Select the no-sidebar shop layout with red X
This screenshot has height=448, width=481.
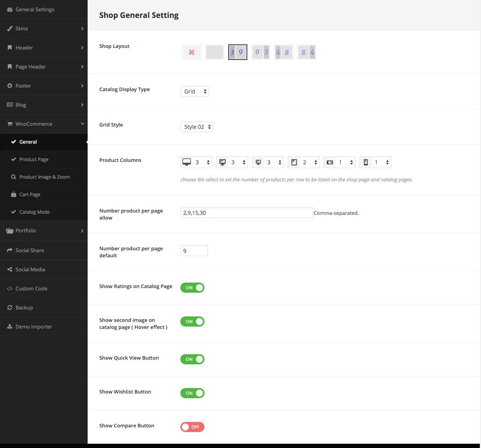point(192,52)
